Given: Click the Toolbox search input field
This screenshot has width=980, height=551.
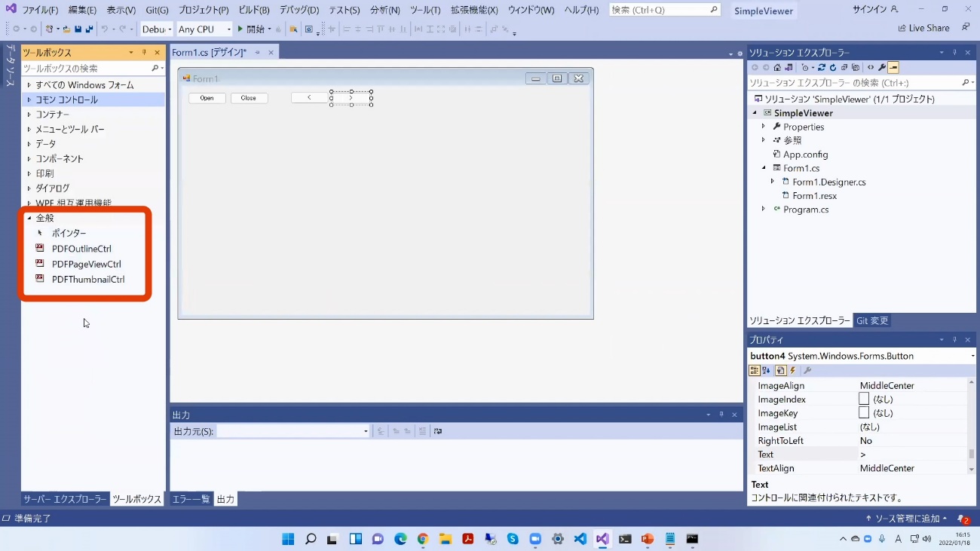Looking at the screenshot, I should coord(85,68).
